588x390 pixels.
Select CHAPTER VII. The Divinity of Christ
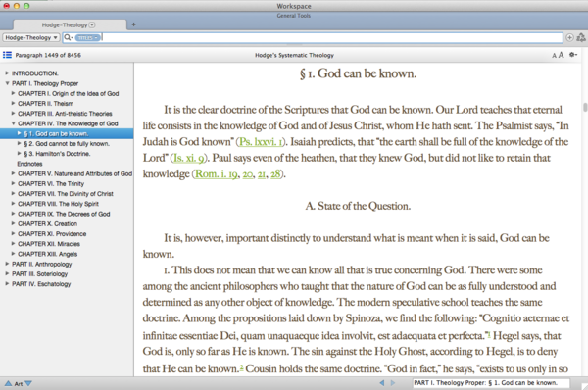tap(66, 194)
